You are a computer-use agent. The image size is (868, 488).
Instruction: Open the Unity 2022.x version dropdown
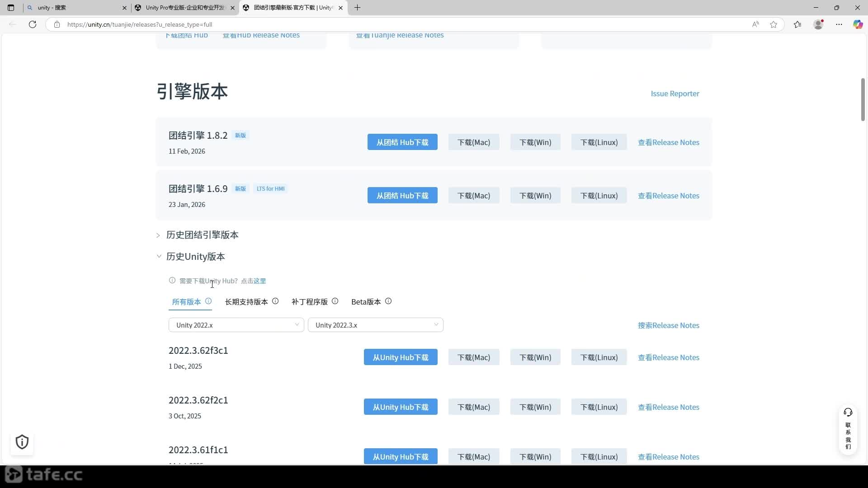[236, 325]
